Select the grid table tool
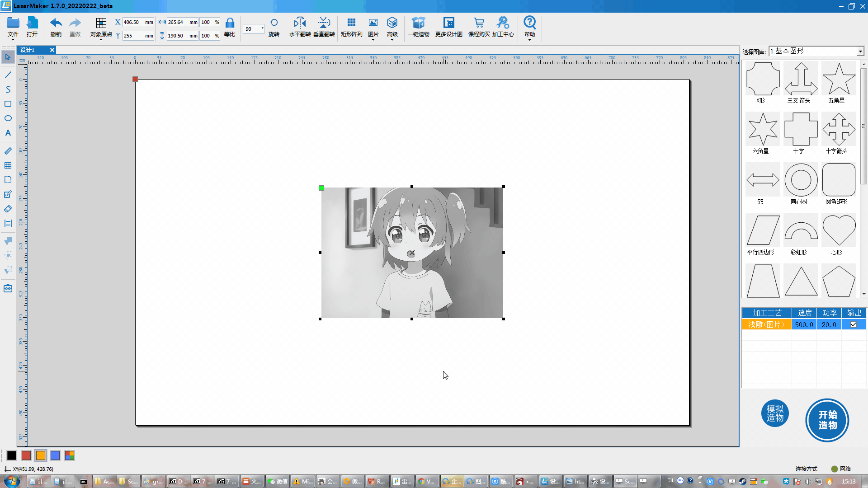 click(8, 165)
